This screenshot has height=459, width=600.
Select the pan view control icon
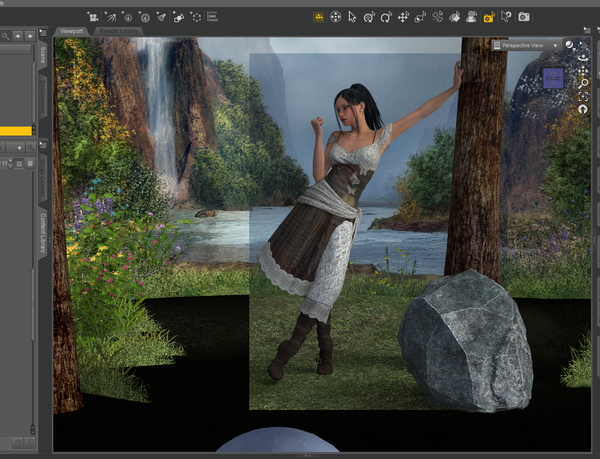[x=584, y=70]
